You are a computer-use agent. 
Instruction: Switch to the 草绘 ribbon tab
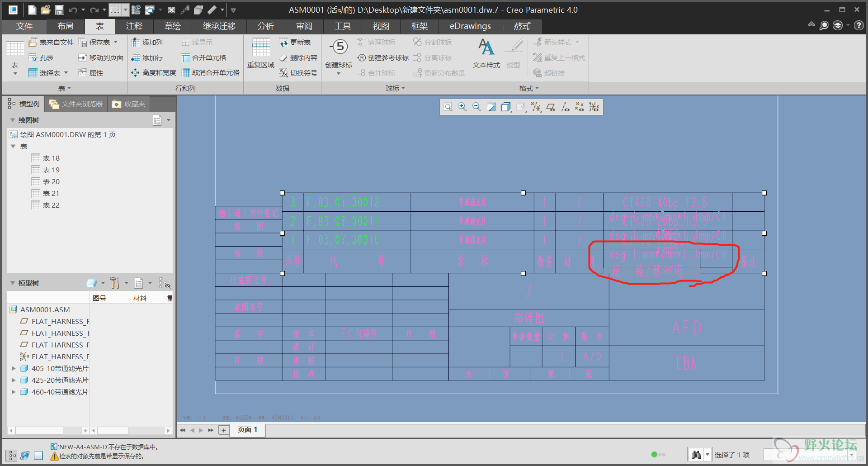[173, 26]
